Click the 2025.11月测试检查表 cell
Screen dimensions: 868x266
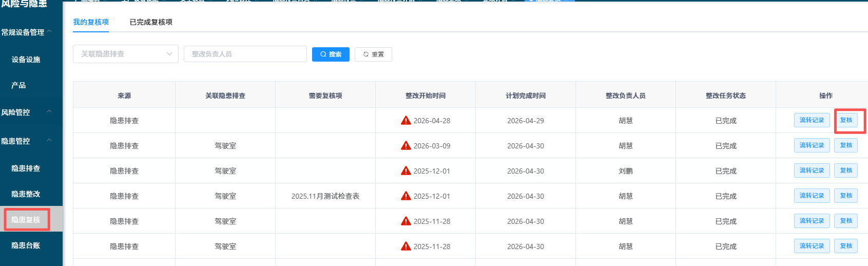click(325, 196)
